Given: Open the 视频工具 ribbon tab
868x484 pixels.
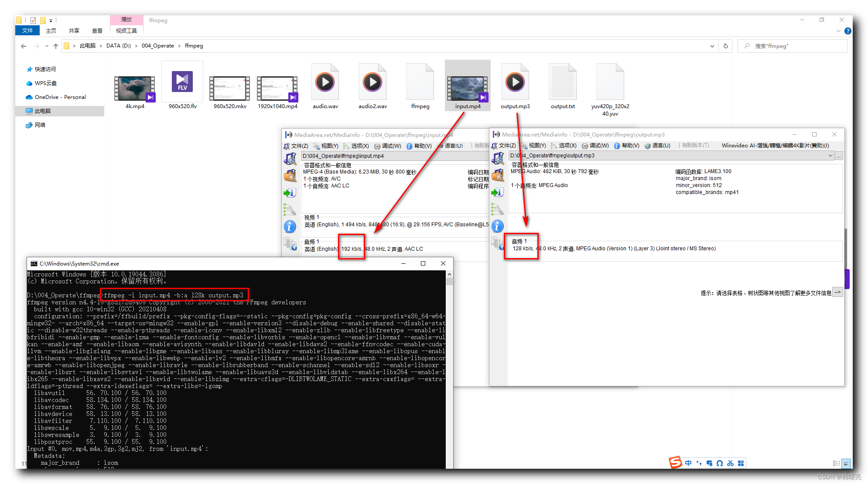Looking at the screenshot, I should pos(126,31).
